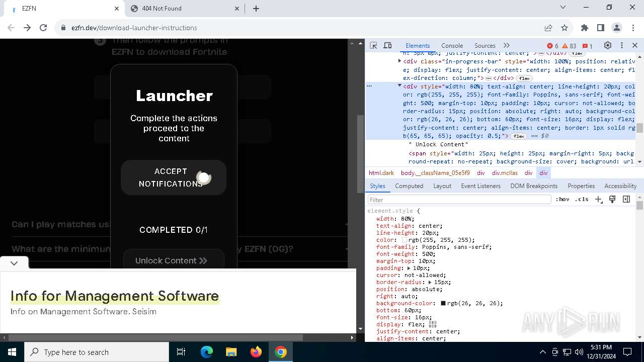Bookmark this tab star icon
Image resolution: width=644 pixels, height=362 pixels.
coord(565,28)
